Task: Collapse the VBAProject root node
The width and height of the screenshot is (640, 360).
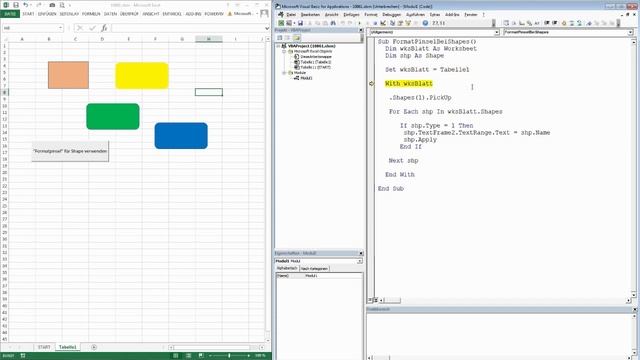Action: coord(279,46)
